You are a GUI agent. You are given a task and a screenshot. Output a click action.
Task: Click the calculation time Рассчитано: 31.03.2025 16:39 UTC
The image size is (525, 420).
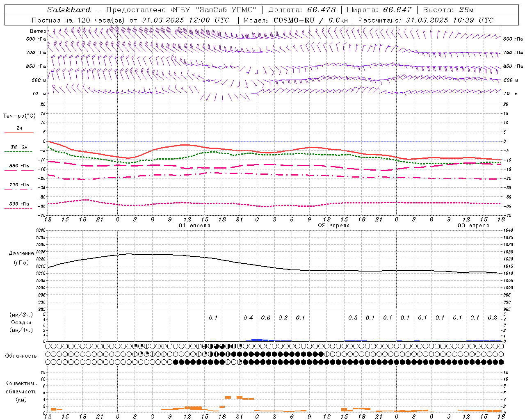[x=426, y=20]
